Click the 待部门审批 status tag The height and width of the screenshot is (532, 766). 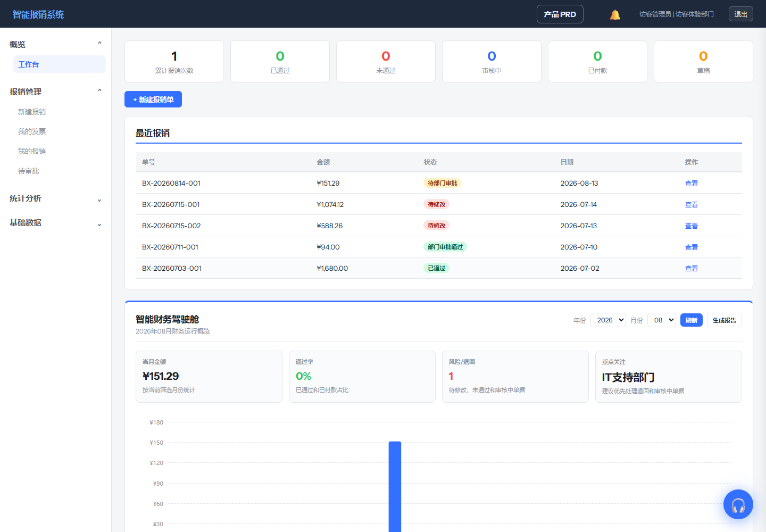click(443, 183)
